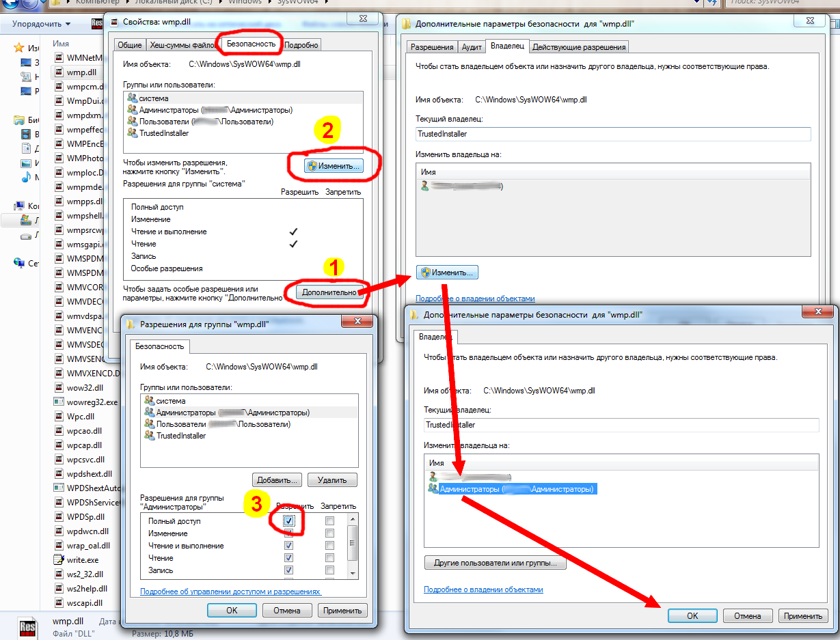This screenshot has width=840, height=640.
Task: Click the система group icon in Permissions dialog
Action: 150,401
